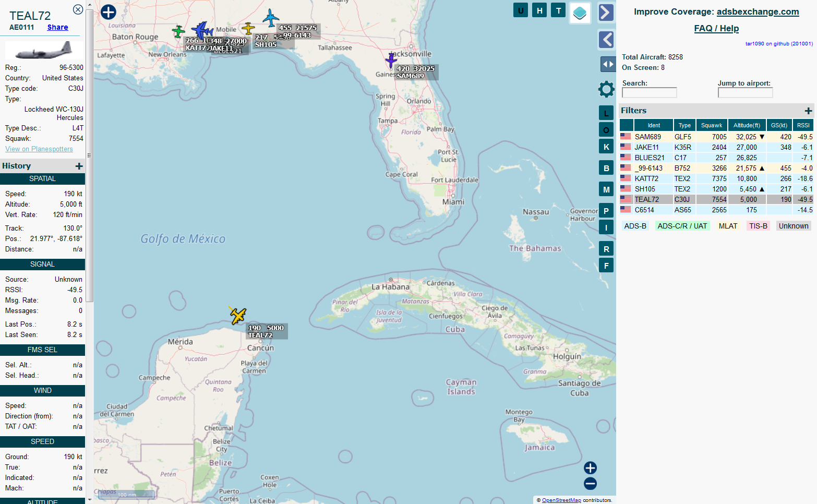Expand the History section
This screenshot has width=817, height=504.
[79, 166]
